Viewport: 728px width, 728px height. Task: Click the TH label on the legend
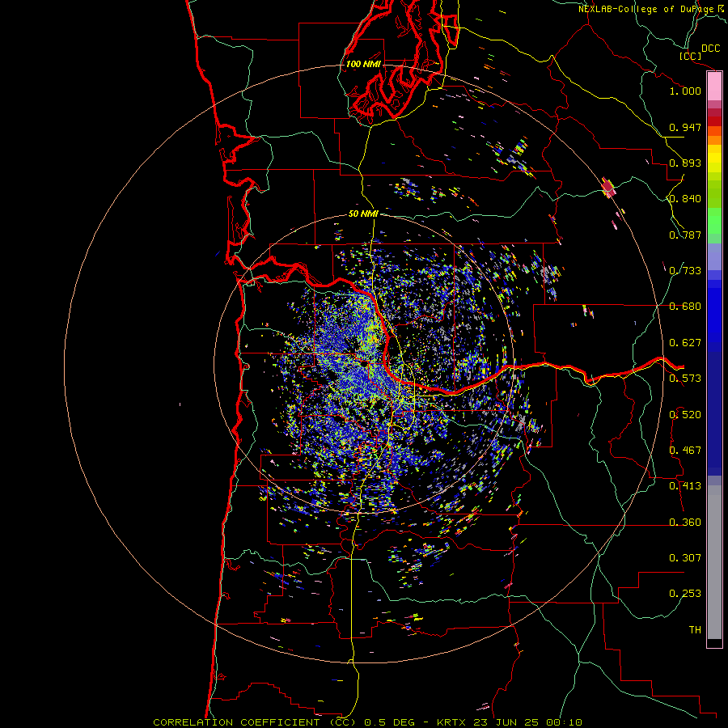pyautogui.click(x=695, y=630)
